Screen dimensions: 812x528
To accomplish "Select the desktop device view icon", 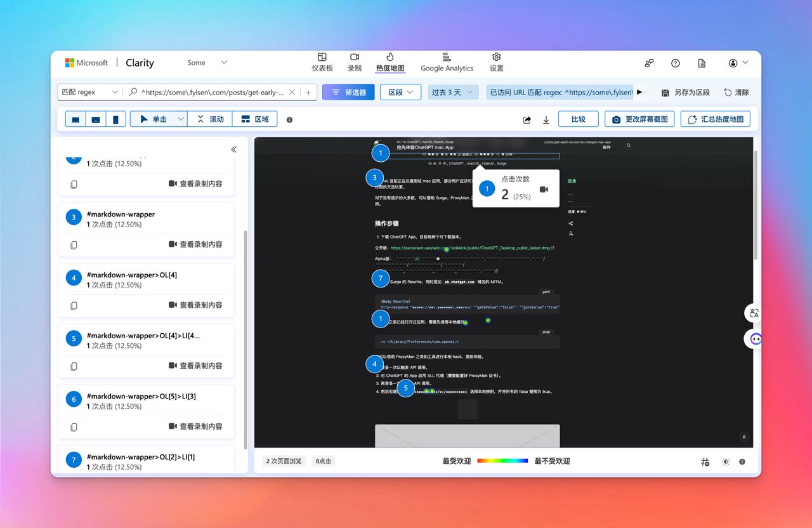I will [x=75, y=119].
